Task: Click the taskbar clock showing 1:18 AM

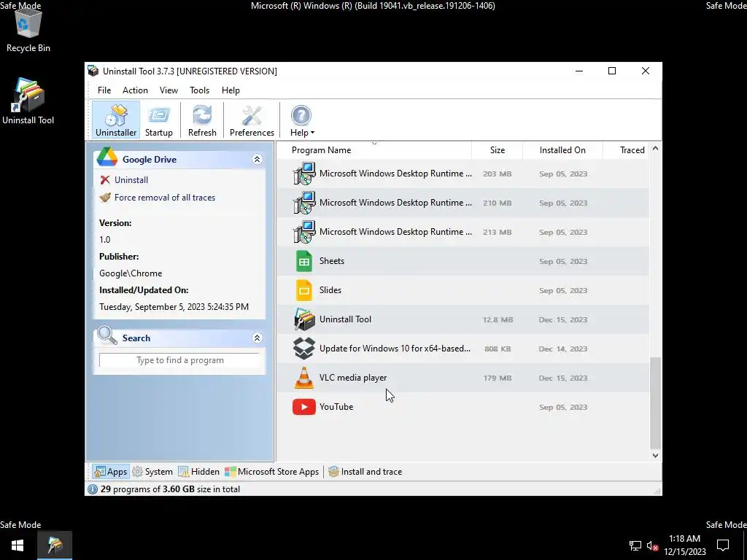Action: (684, 545)
